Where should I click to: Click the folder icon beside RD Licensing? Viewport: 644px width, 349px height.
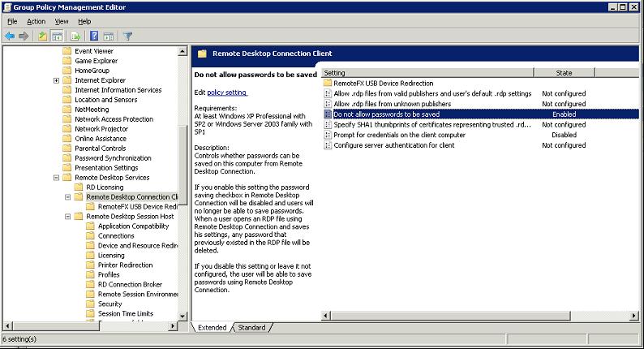tap(79, 187)
